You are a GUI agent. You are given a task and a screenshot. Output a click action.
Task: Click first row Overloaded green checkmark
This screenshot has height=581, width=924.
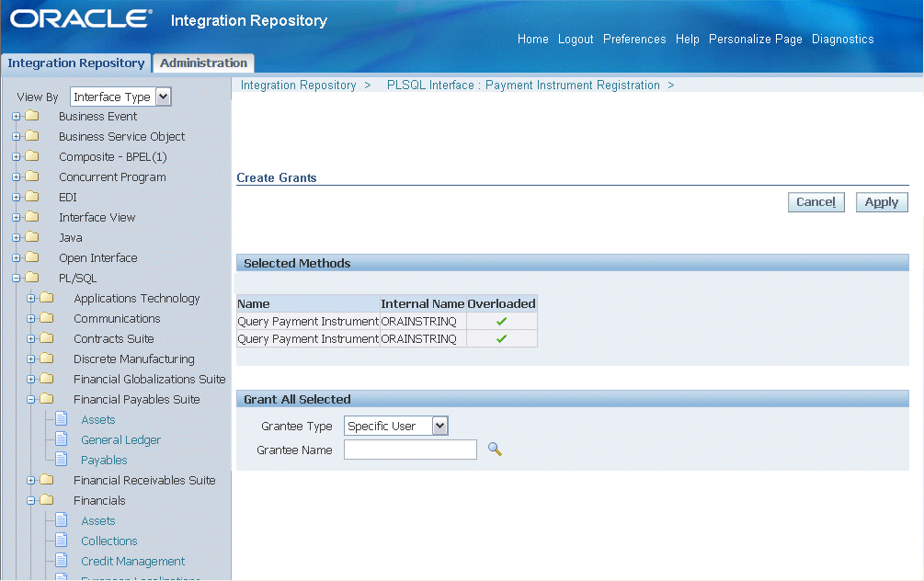(501, 321)
